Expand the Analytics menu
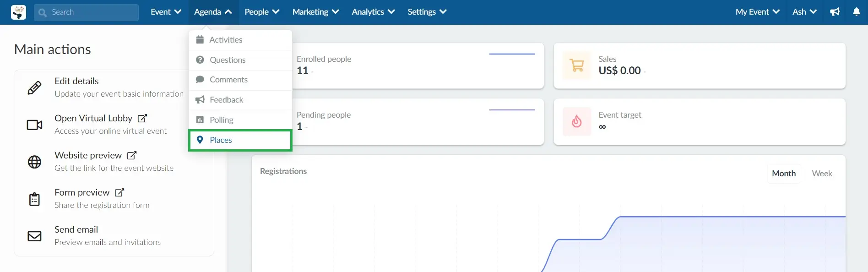The image size is (868, 272). (x=373, y=12)
